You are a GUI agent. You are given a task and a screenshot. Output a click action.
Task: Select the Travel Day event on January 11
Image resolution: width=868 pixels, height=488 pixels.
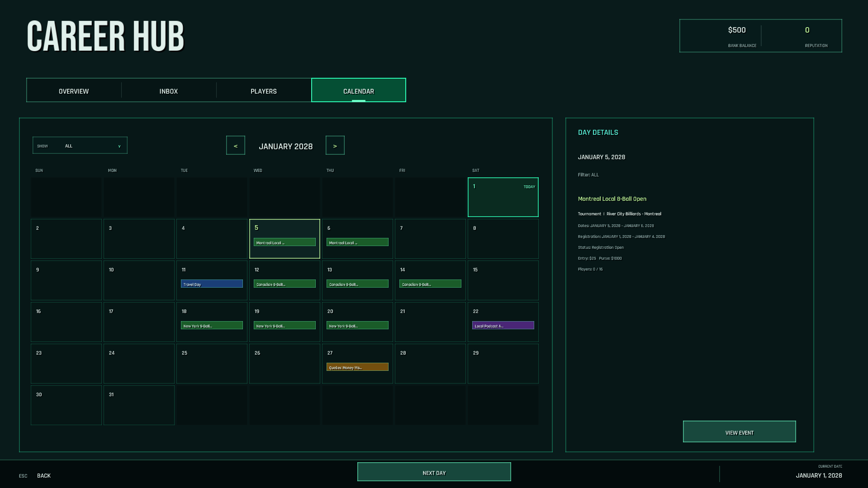click(212, 284)
